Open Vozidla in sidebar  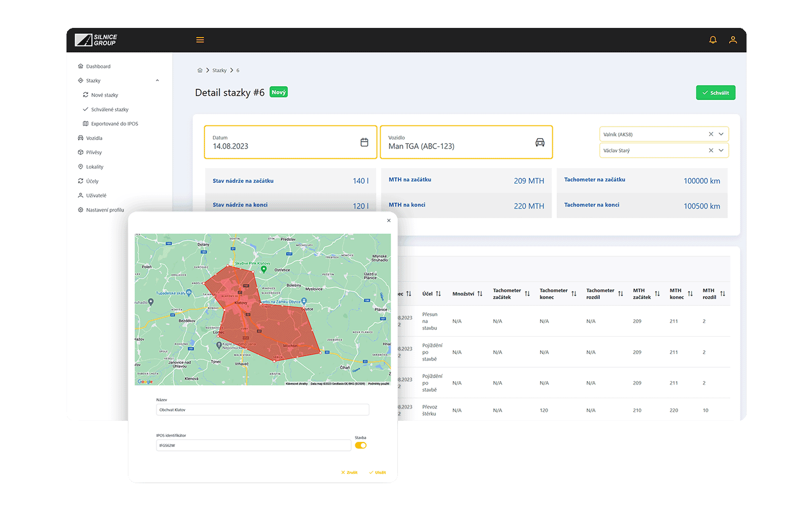click(90, 138)
